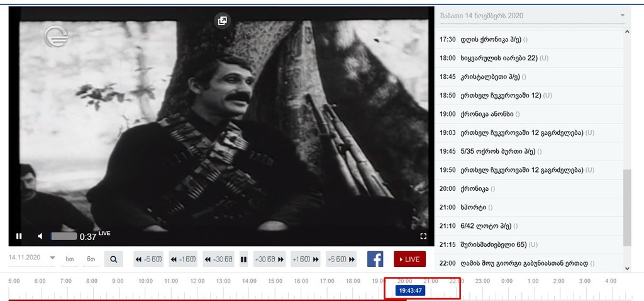Open the pop-out window icon above the video
This screenshot has height=301, width=644.
(222, 21)
